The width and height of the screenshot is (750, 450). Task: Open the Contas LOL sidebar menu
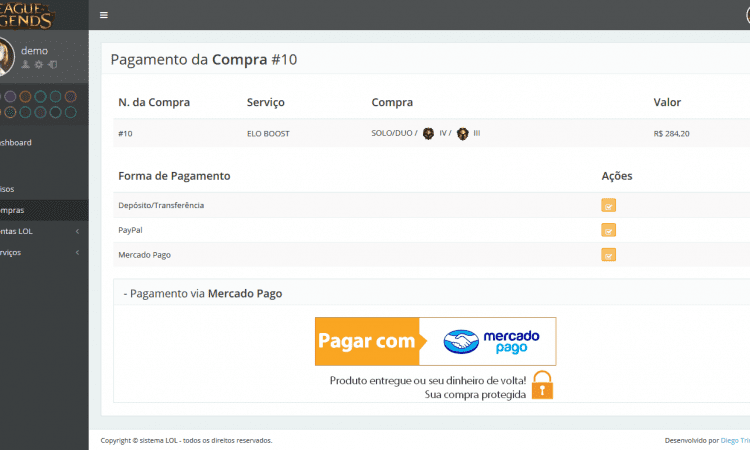point(16,231)
